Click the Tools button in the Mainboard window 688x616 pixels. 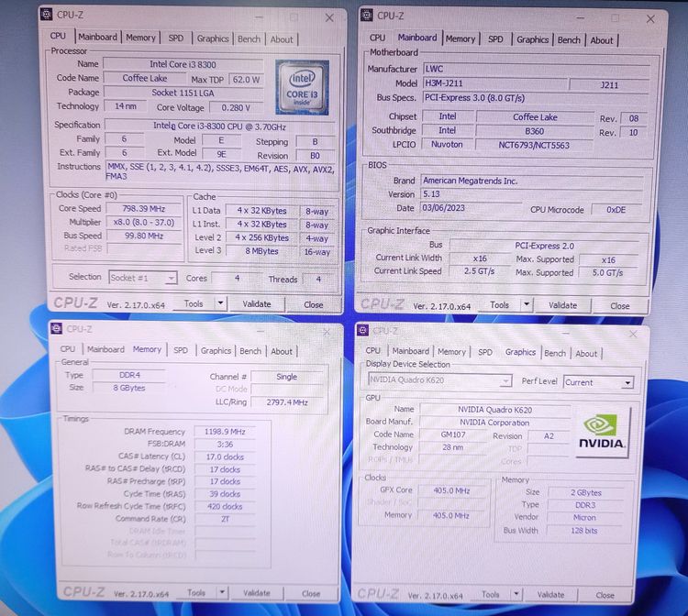(499, 304)
